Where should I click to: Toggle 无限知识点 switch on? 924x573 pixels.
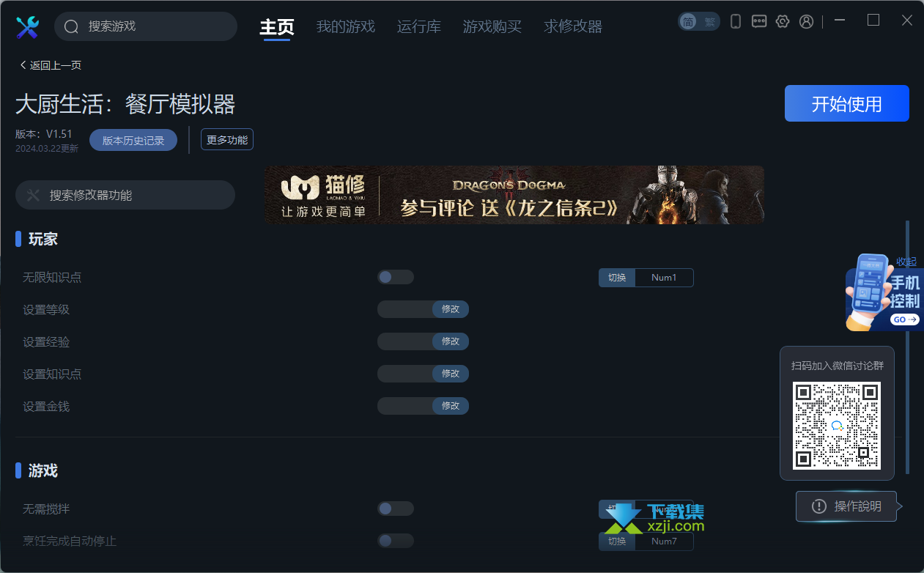396,277
